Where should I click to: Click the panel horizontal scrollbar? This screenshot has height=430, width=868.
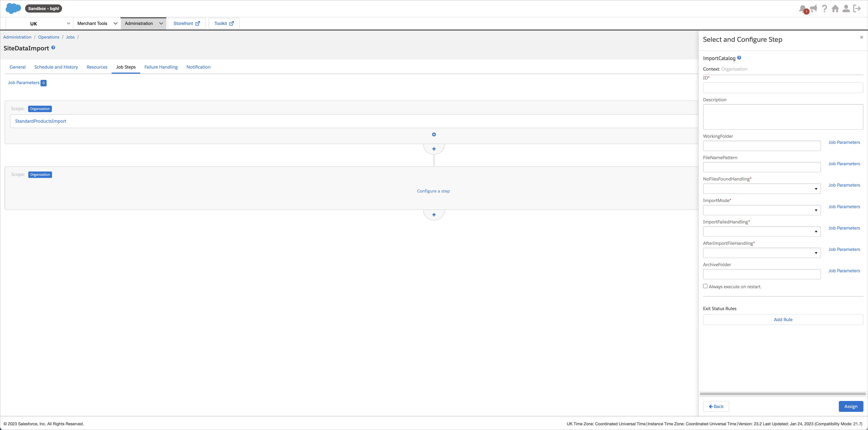click(x=783, y=394)
